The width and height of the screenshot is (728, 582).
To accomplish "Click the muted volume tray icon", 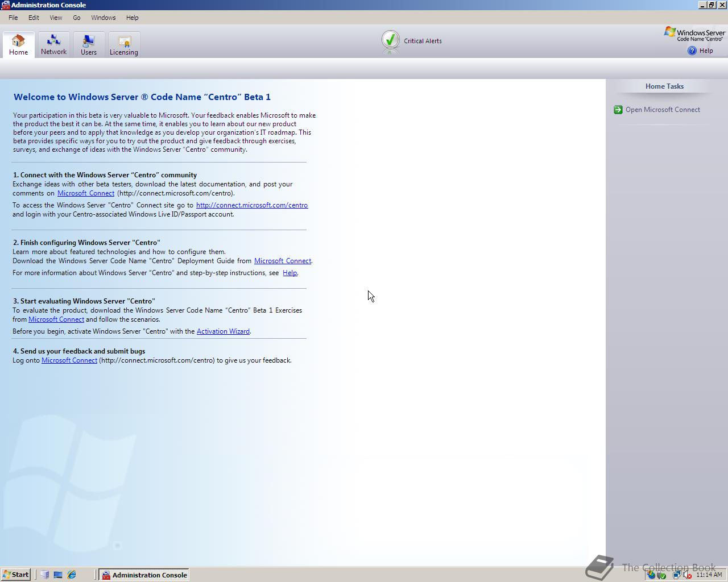I will pyautogui.click(x=687, y=575).
